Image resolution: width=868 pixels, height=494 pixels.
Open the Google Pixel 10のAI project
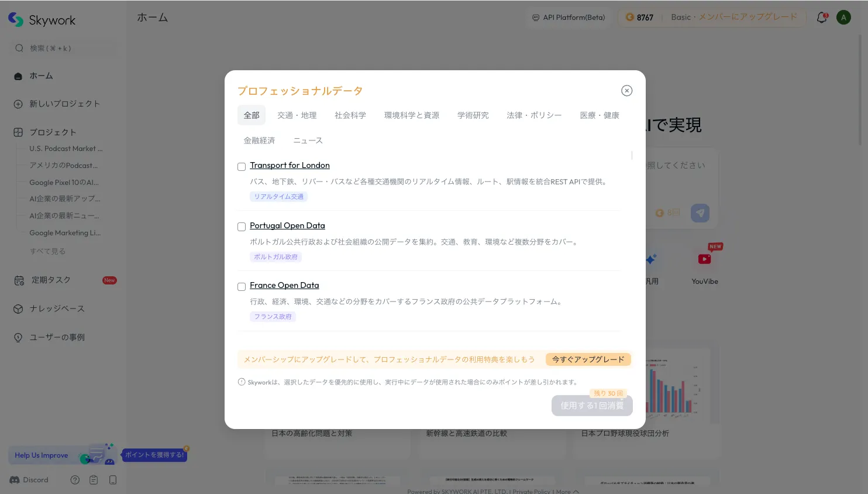64,183
